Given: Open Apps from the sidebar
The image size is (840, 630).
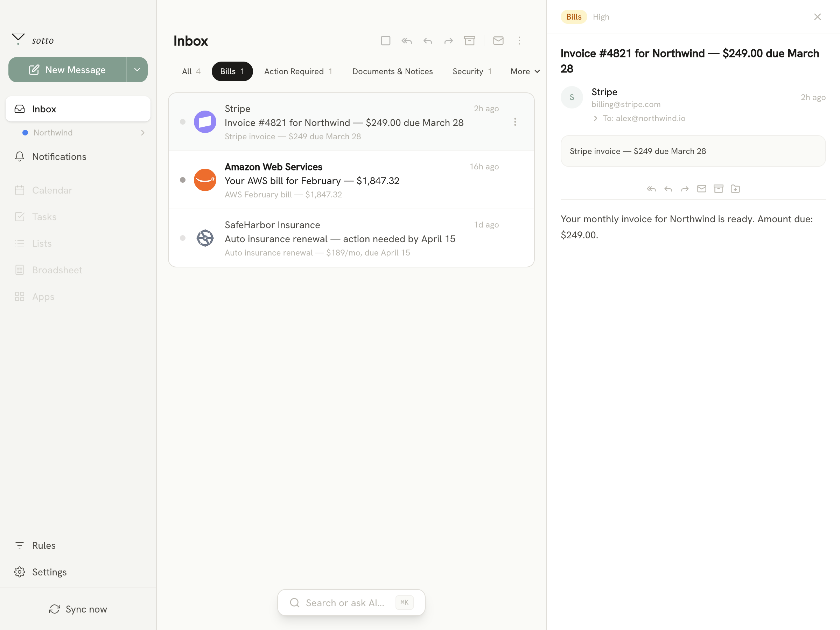Looking at the screenshot, I should tap(43, 296).
